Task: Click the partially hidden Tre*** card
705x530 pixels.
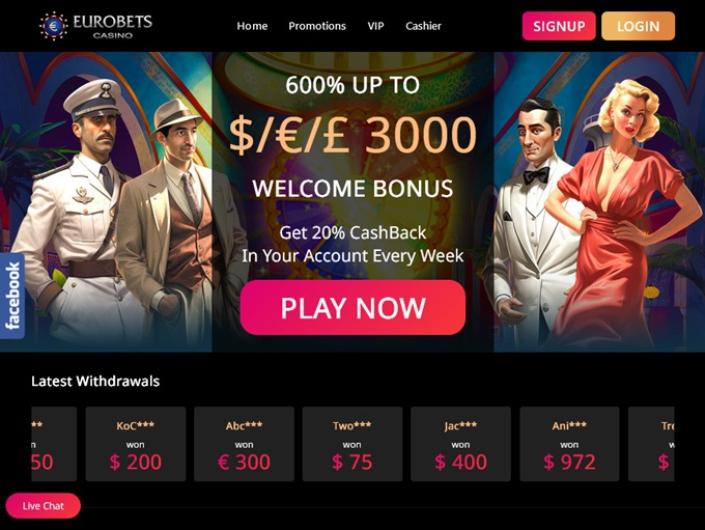Action: click(651, 444)
